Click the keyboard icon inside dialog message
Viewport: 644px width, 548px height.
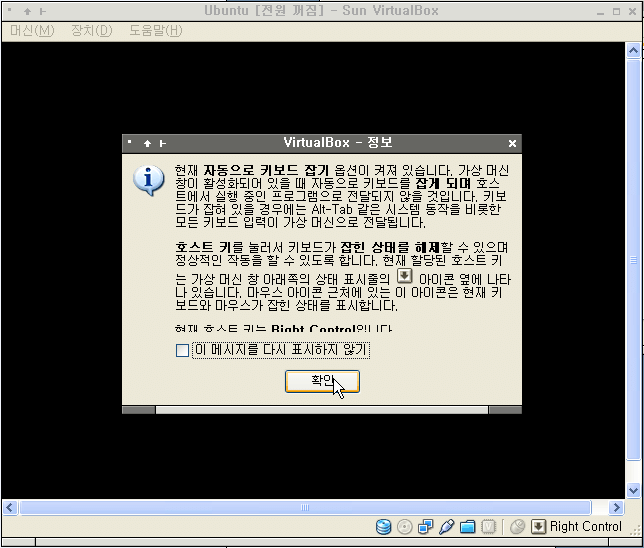(x=405, y=276)
